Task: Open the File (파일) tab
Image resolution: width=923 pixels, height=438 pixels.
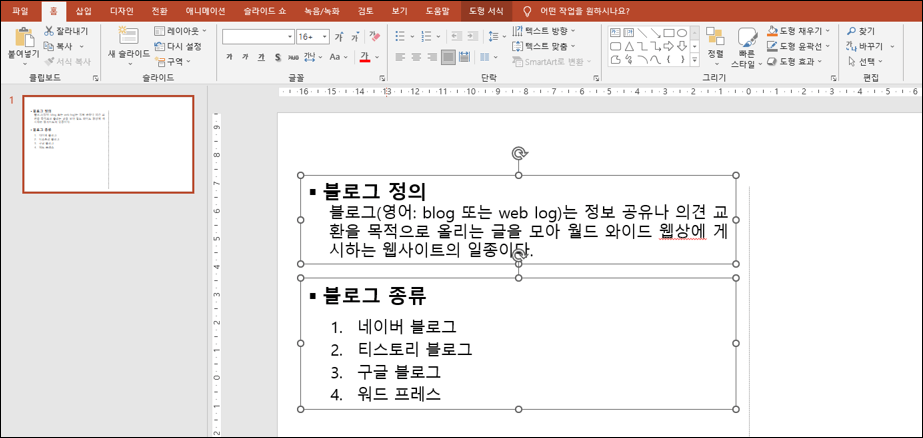Action: pos(20,11)
